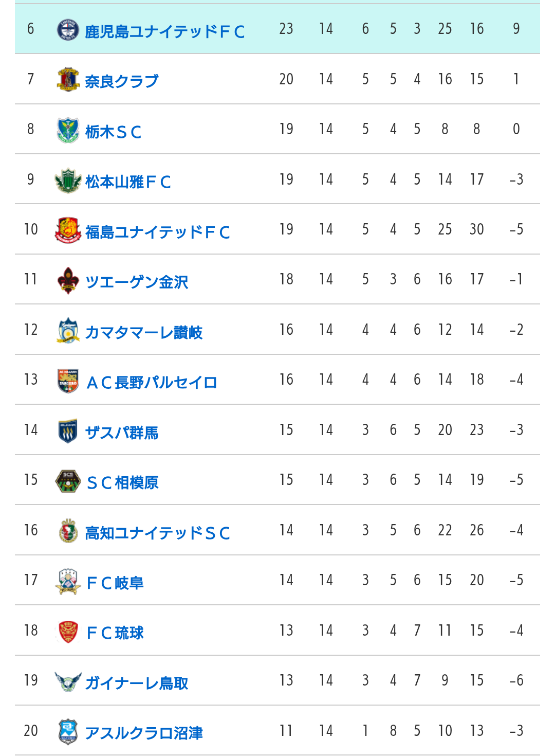Open the アスルクラロ沼津 team link

(144, 733)
